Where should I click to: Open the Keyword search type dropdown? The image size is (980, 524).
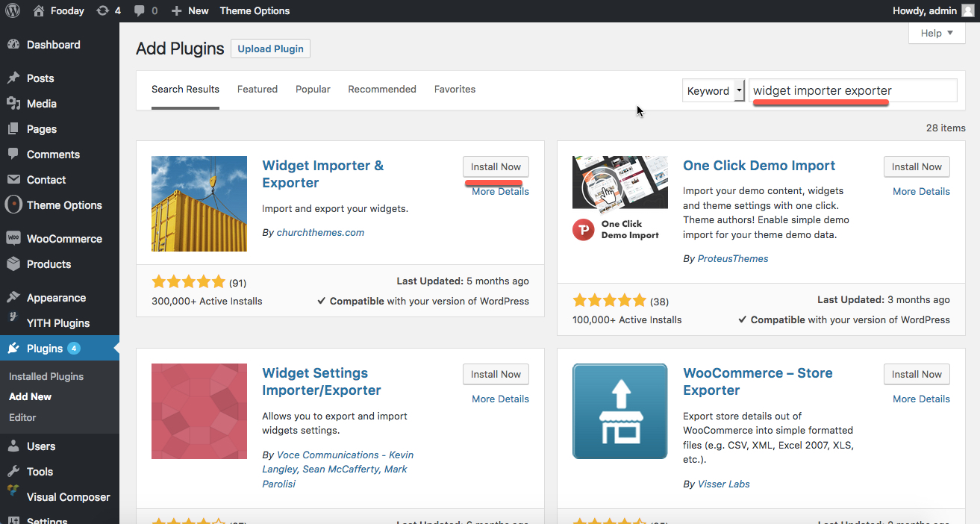coord(714,90)
